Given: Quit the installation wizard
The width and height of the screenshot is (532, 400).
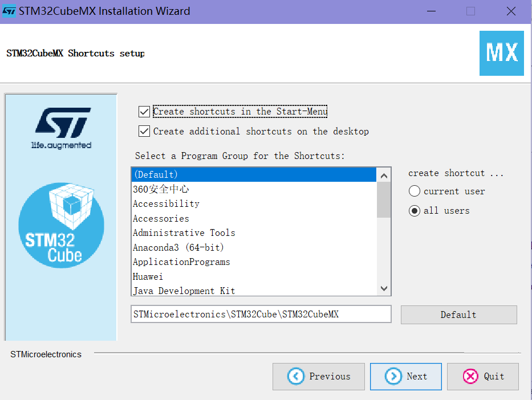Looking at the screenshot, I should pyautogui.click(x=483, y=377).
